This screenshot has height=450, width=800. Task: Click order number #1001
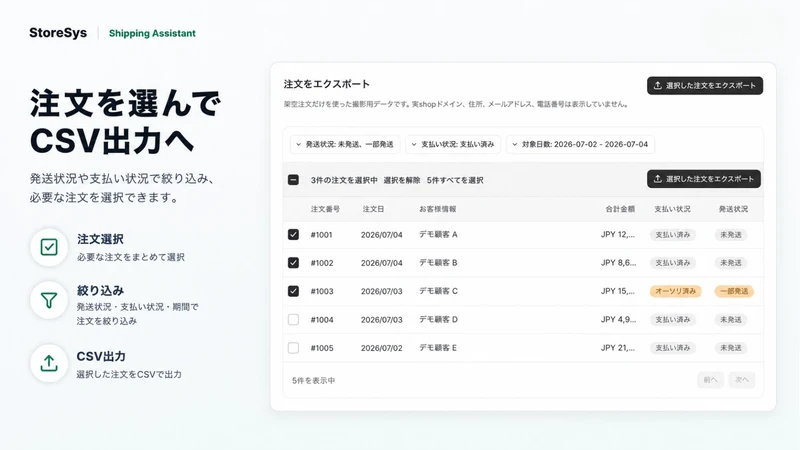(x=321, y=235)
